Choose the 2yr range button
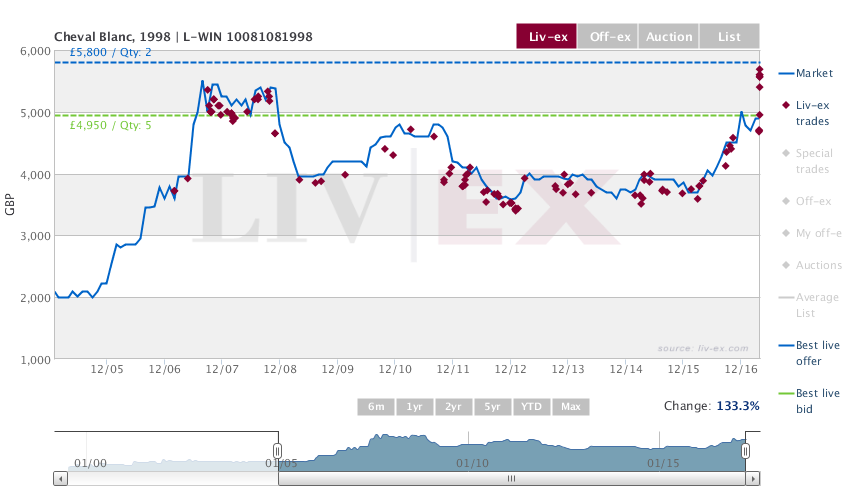This screenshot has width=842, height=500. pyautogui.click(x=453, y=407)
